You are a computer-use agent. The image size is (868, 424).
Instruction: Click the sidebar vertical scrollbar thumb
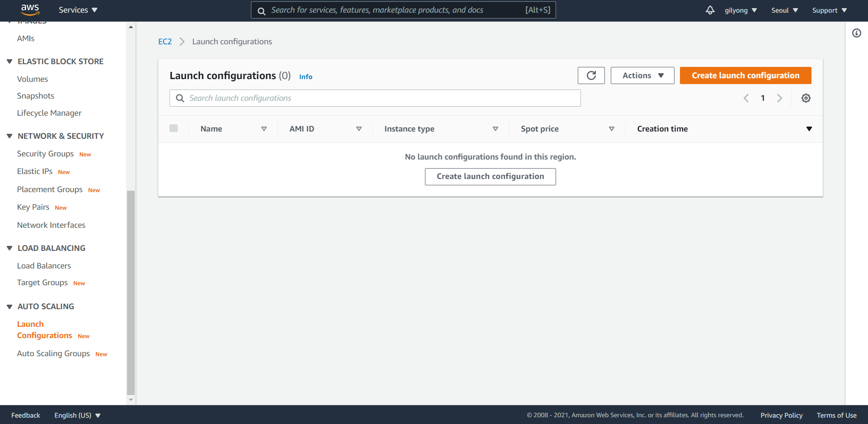point(131,292)
